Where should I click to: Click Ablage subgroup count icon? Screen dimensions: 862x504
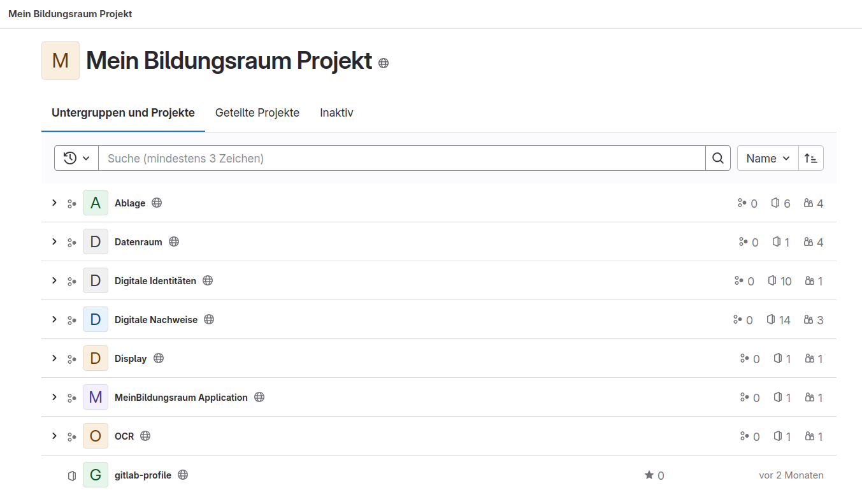coord(742,203)
